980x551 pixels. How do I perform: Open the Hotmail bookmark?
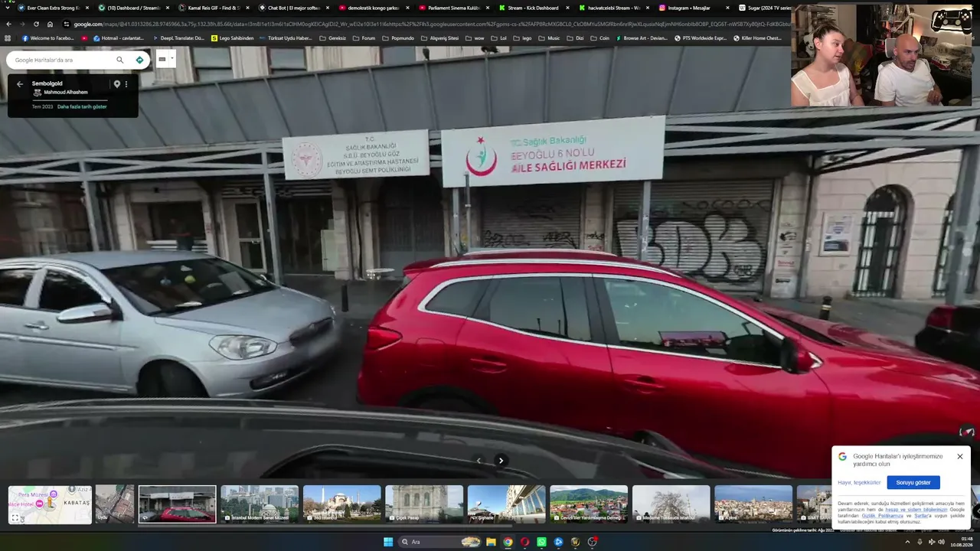coord(119,37)
